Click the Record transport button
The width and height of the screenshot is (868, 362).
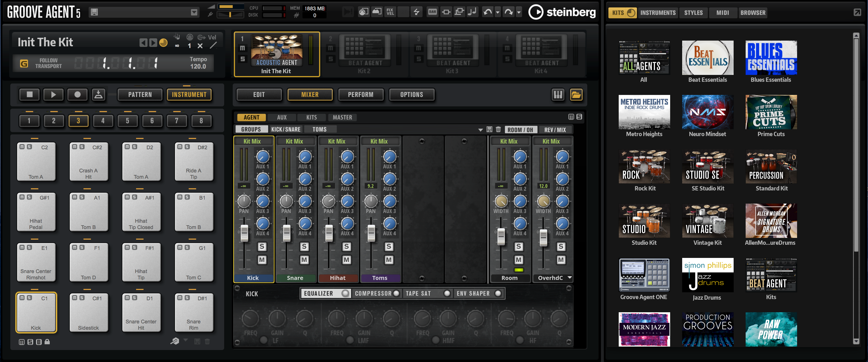pyautogui.click(x=77, y=95)
